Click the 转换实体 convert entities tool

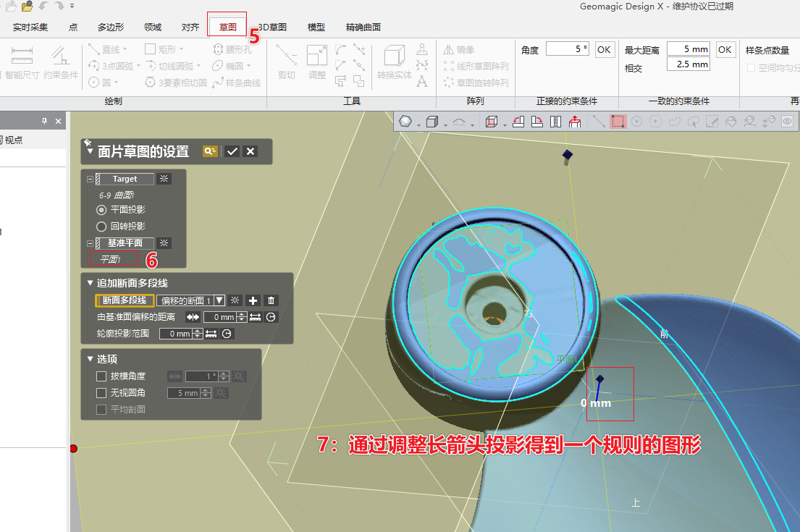395,64
